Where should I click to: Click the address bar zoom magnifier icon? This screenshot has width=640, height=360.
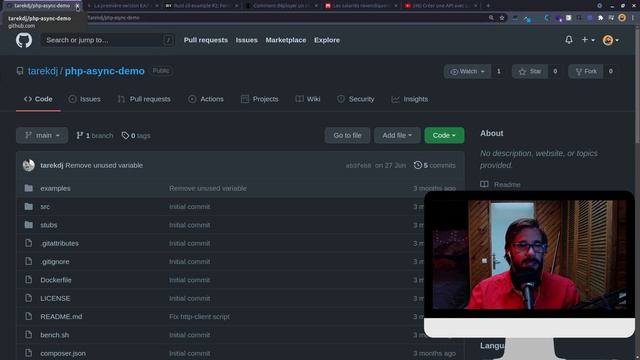(491, 18)
